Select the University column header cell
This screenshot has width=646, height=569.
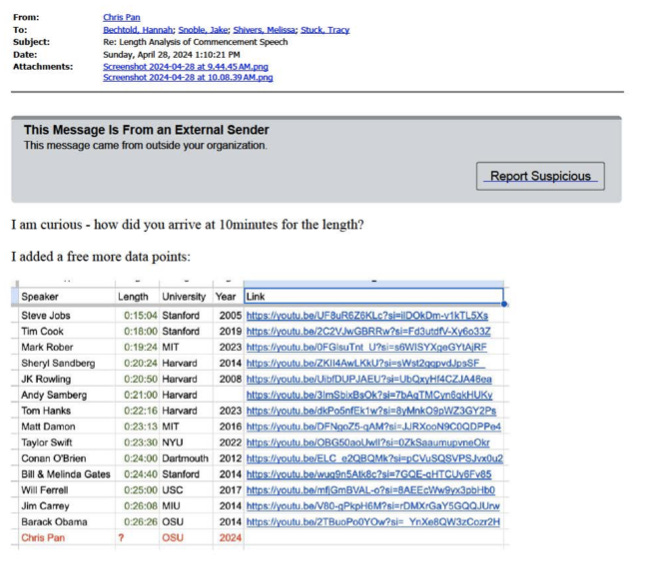186,296
